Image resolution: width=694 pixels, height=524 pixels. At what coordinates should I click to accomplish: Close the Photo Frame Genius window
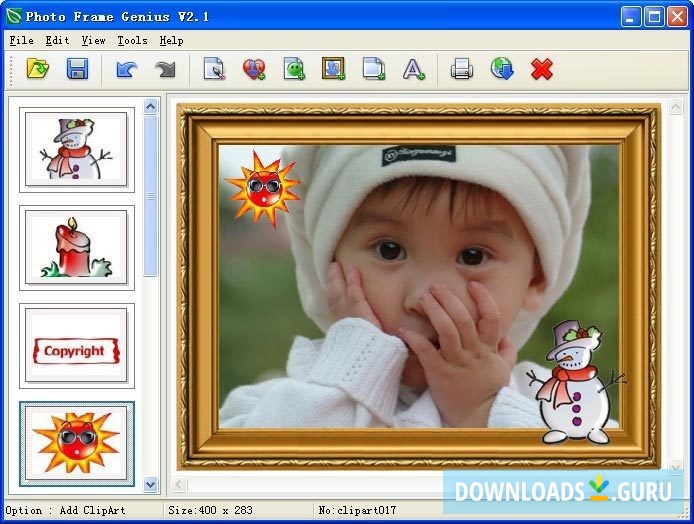pyautogui.click(x=677, y=17)
